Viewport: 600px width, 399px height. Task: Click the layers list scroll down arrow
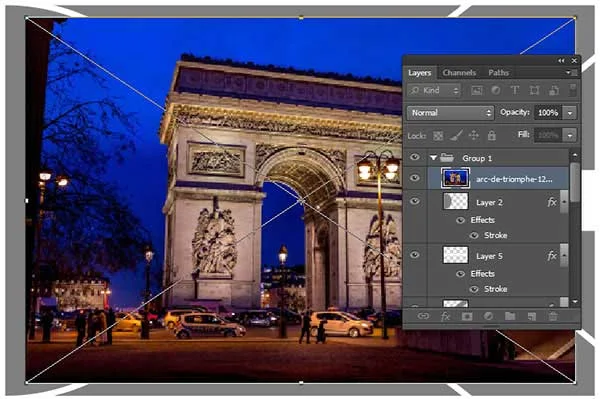[574, 302]
